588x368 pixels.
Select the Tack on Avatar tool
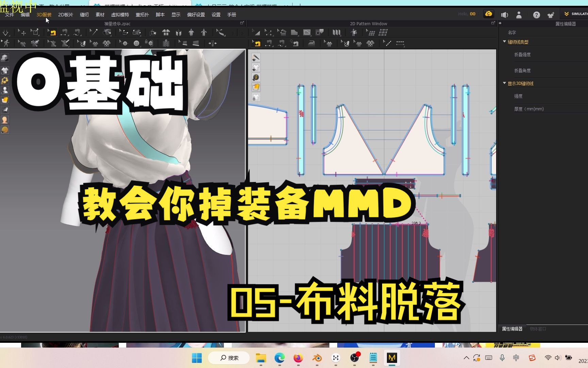tap(107, 33)
